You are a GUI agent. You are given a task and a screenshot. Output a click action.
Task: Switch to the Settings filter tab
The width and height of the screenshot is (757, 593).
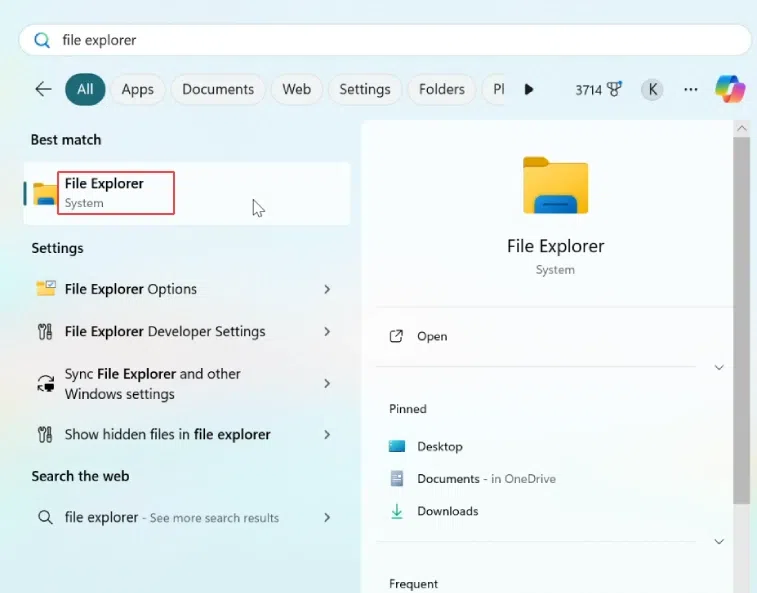[364, 89]
